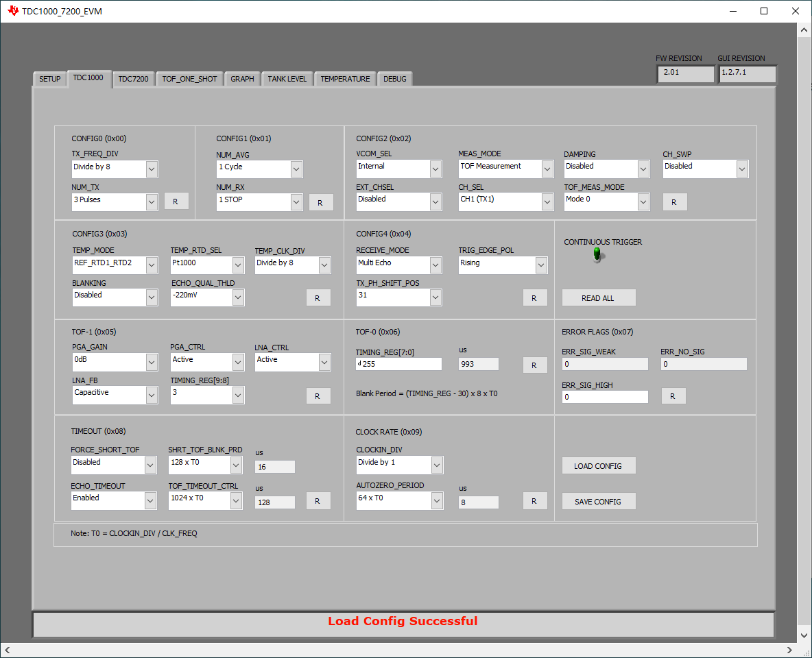This screenshot has height=658, width=812.
Task: Click the horizontal scrollbar right arrow
Action: pos(789,650)
